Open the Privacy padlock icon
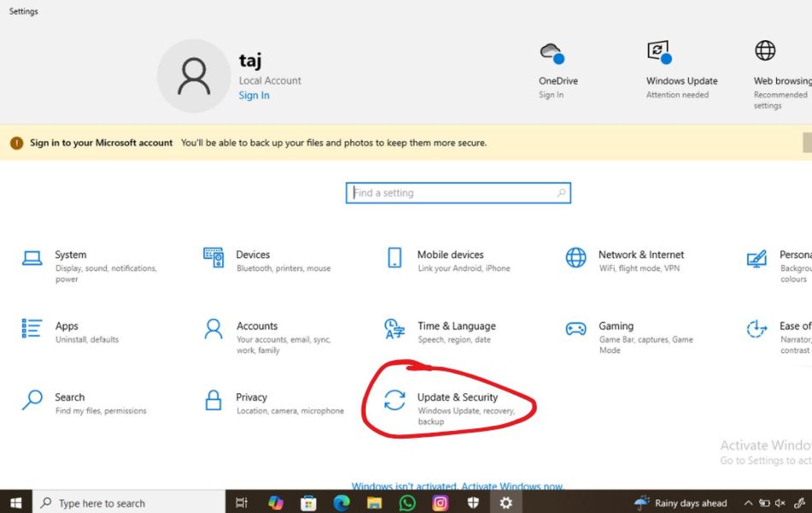The width and height of the screenshot is (812, 513). pos(214,400)
